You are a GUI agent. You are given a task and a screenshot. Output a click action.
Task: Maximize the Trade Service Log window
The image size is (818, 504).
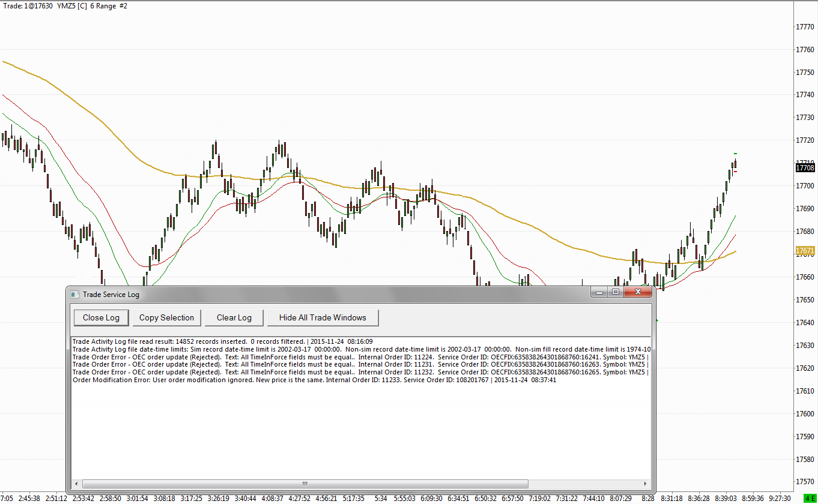(x=615, y=292)
